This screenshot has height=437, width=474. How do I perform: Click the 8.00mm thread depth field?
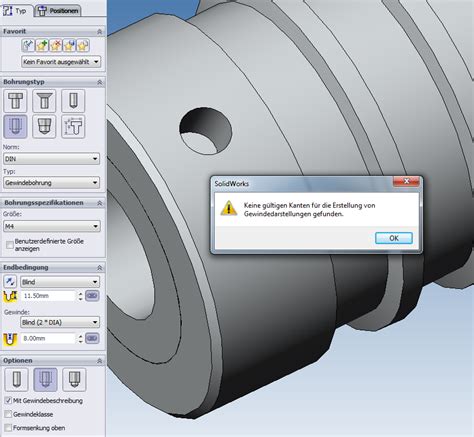[49, 338]
